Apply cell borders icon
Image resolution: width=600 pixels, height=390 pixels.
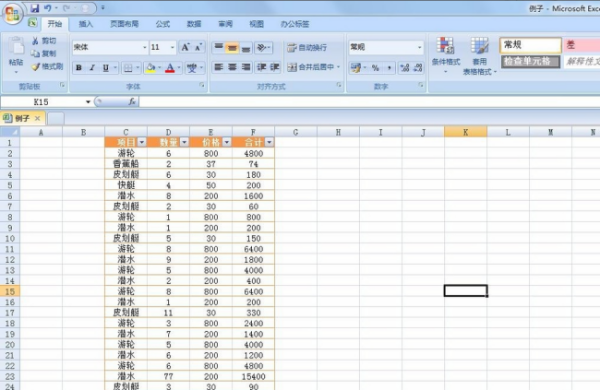coord(128,68)
